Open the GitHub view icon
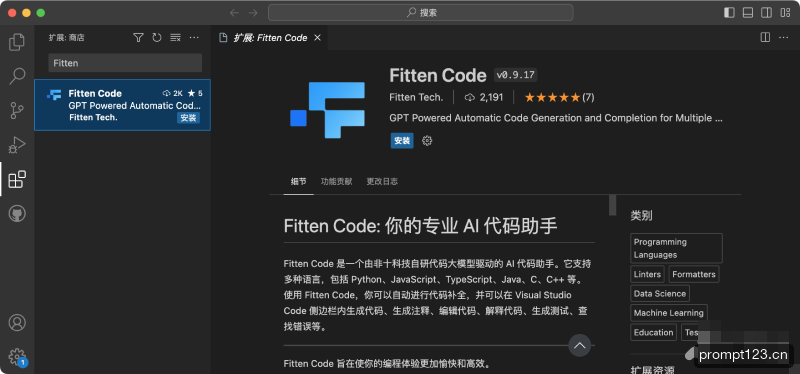The height and width of the screenshot is (374, 800). point(17,213)
